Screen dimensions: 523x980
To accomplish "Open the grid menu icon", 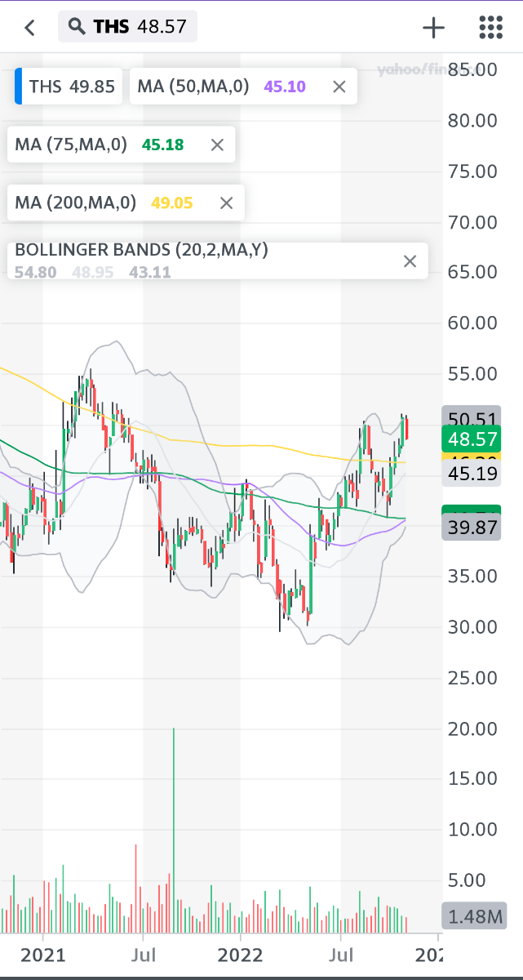I will click(x=490, y=28).
